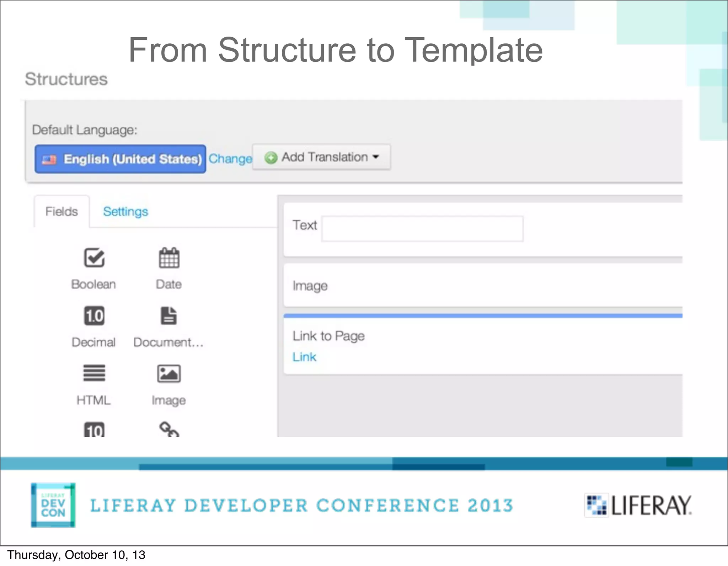This screenshot has height=566, width=728.
Task: Select the HTML field icon
Action: point(94,373)
